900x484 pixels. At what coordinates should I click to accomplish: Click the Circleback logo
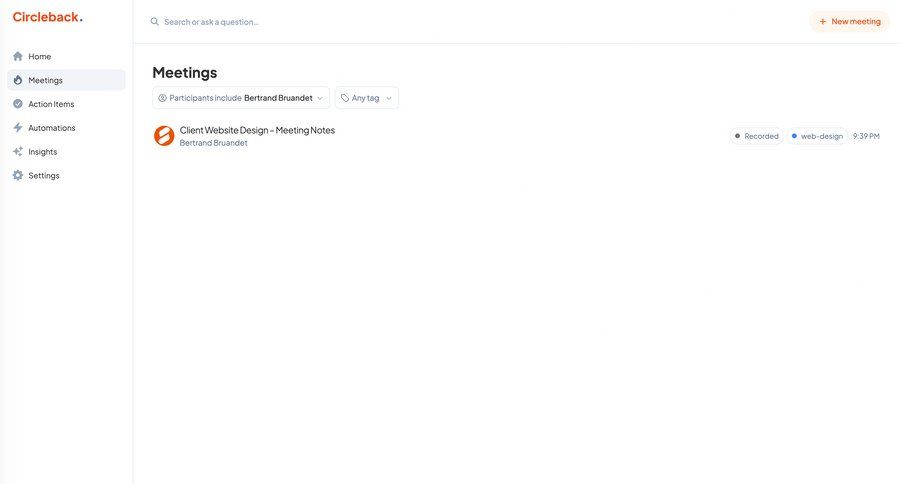pos(47,17)
